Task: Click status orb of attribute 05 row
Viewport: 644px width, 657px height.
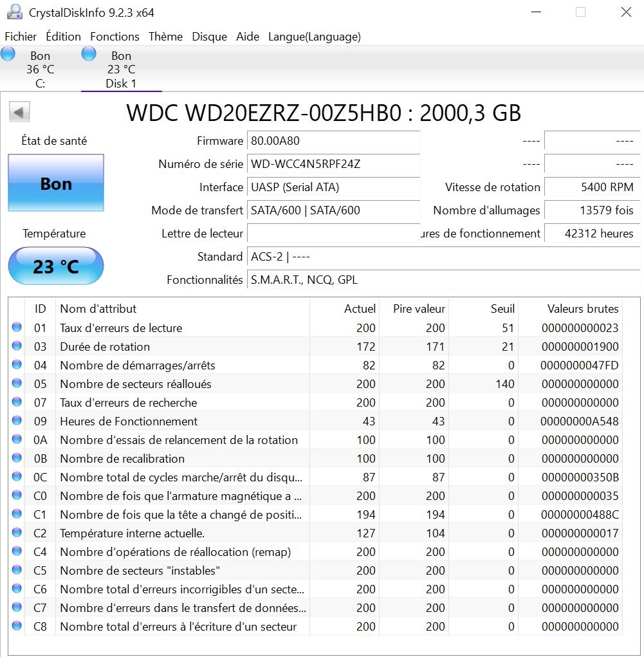Action: pos(17,383)
